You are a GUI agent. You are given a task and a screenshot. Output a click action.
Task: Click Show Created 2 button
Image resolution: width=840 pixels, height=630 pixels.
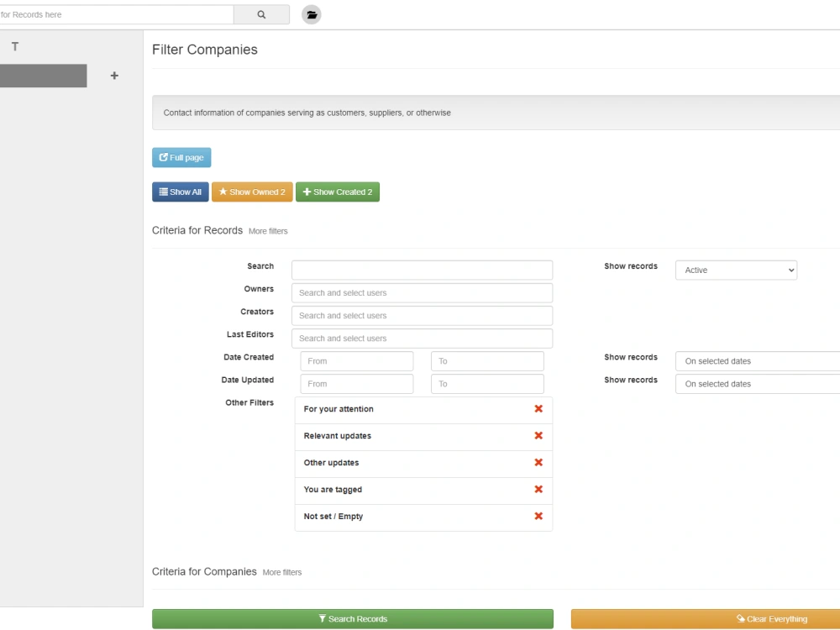338,192
